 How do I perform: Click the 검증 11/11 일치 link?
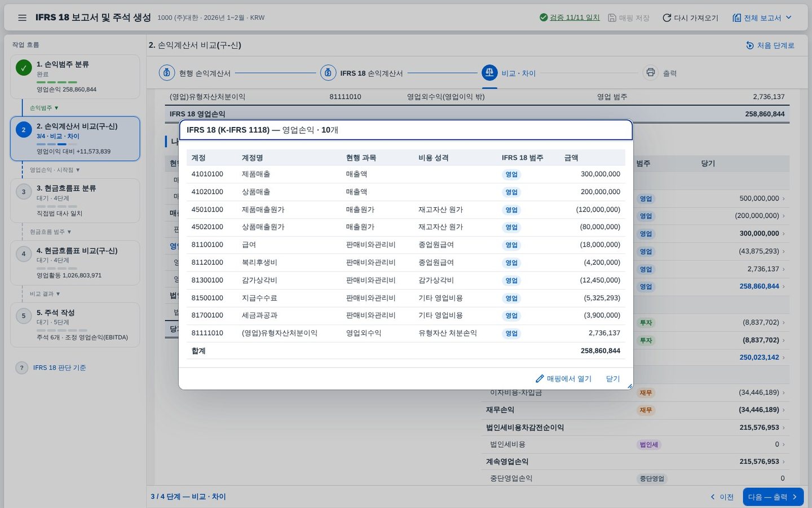pyautogui.click(x=575, y=17)
